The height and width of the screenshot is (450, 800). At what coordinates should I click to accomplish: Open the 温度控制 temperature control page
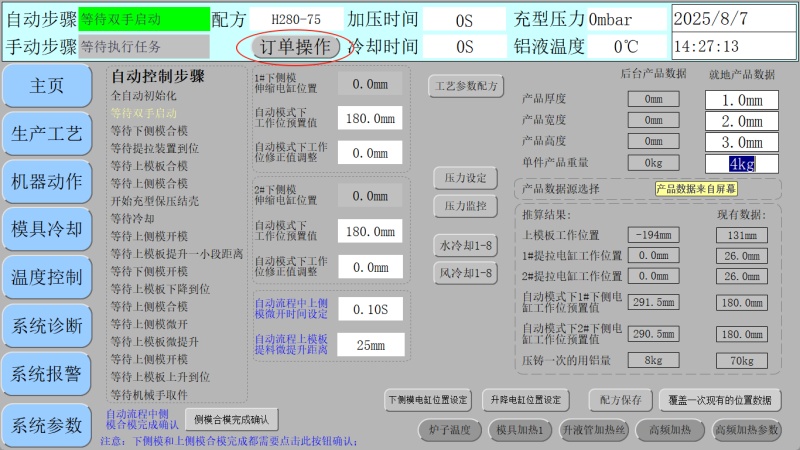[x=46, y=277]
